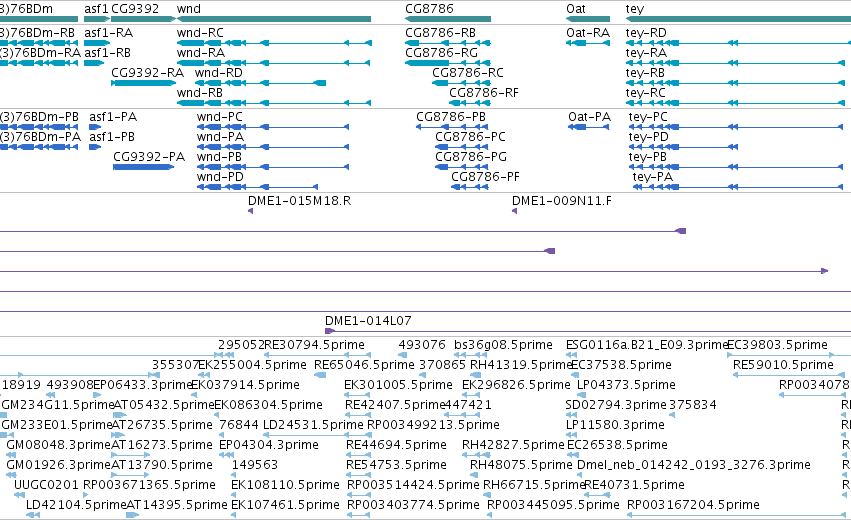Open the EK107461.5prime EST
The width and height of the screenshot is (851, 520).
click(234, 515)
